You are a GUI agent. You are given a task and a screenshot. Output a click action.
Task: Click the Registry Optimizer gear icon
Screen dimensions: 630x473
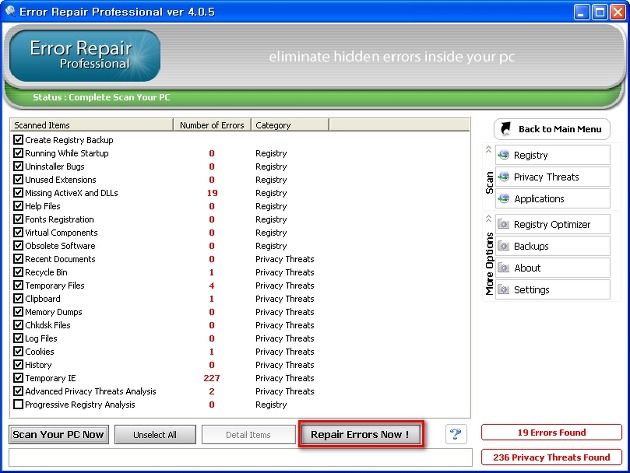point(503,224)
